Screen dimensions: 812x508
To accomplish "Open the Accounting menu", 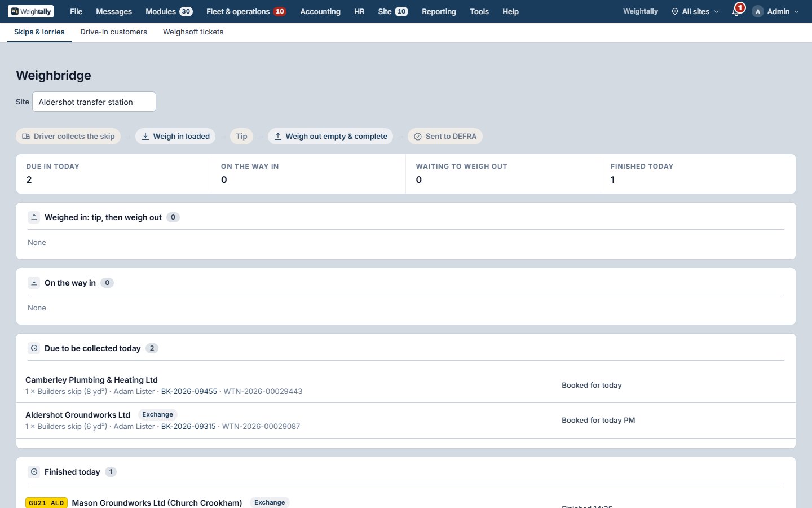I will 320,11.
